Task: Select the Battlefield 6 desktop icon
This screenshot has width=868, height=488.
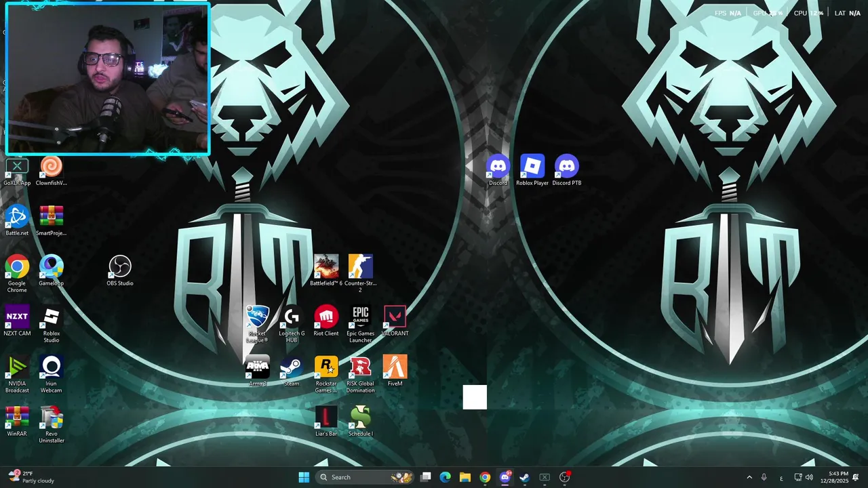Action: point(325,271)
